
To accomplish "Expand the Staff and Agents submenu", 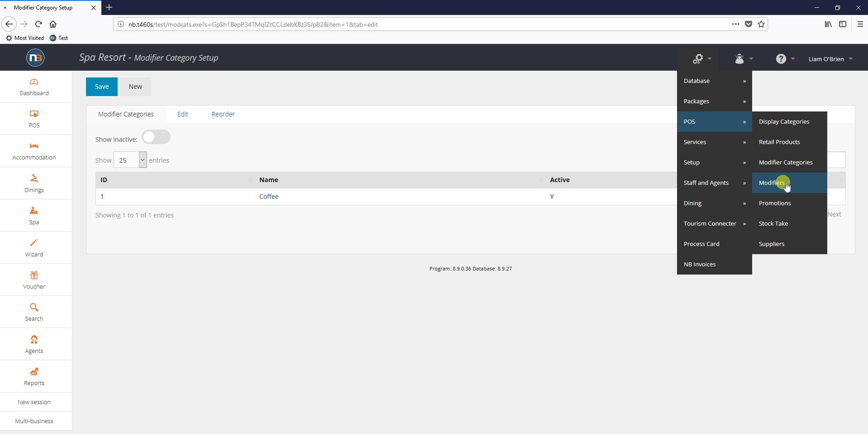I will pos(715,183).
